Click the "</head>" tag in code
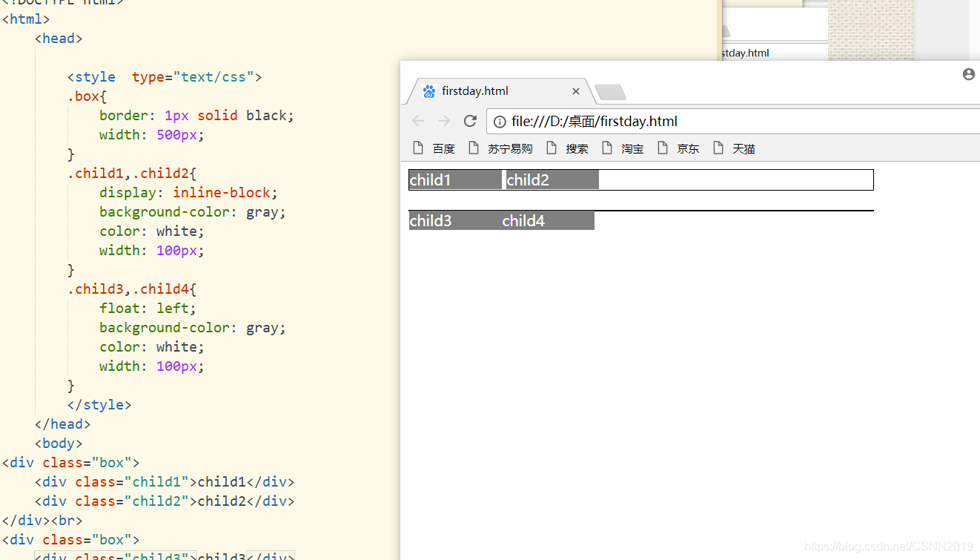This screenshot has width=980, height=560. pyautogui.click(x=63, y=424)
